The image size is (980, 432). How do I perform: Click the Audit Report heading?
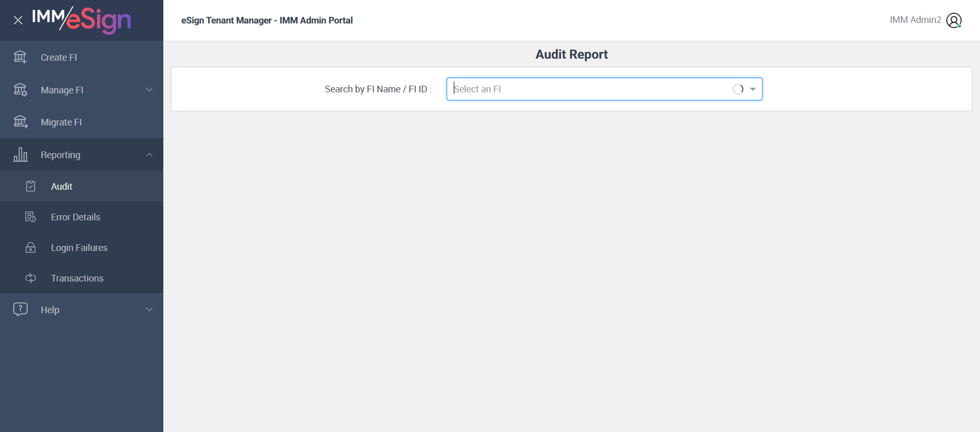[572, 54]
